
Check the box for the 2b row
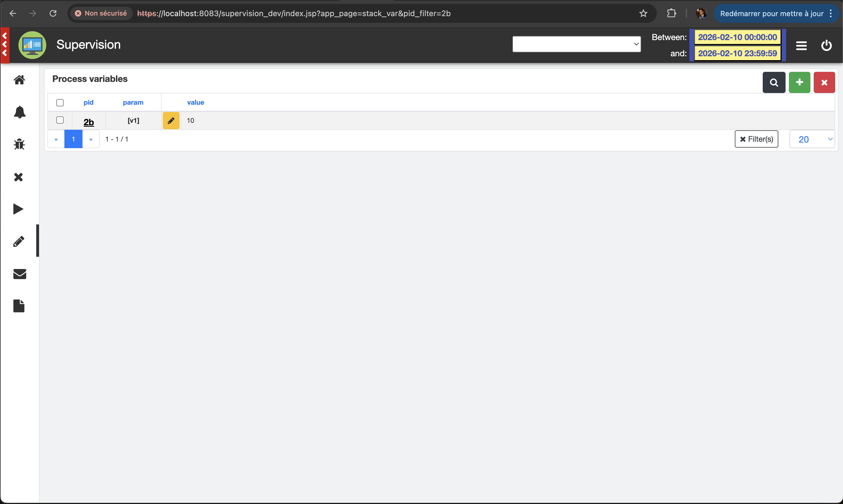60,120
